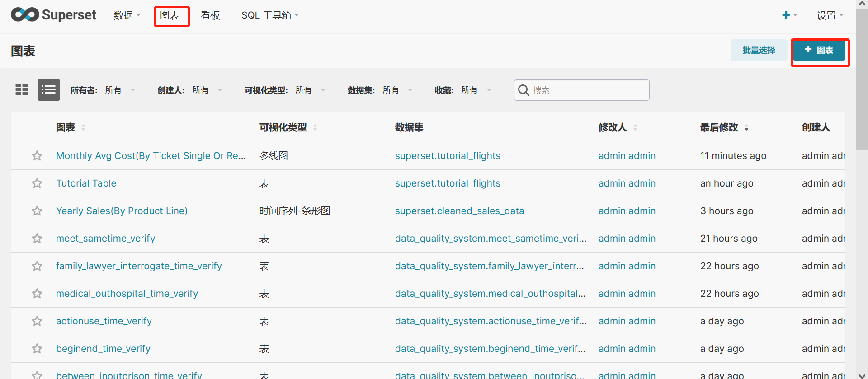Open superset.cleaned_sales_data dataset link
The height and width of the screenshot is (379, 868).
[459, 211]
